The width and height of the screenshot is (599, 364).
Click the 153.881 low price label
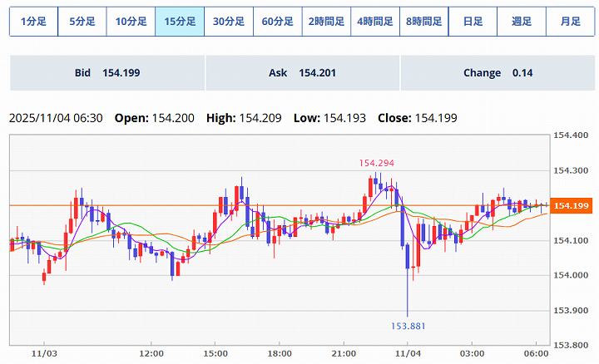408,326
